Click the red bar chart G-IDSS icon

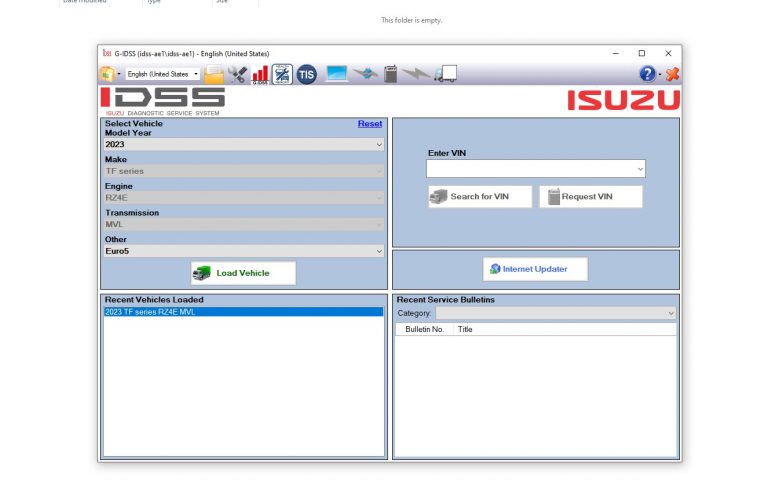coord(260,74)
